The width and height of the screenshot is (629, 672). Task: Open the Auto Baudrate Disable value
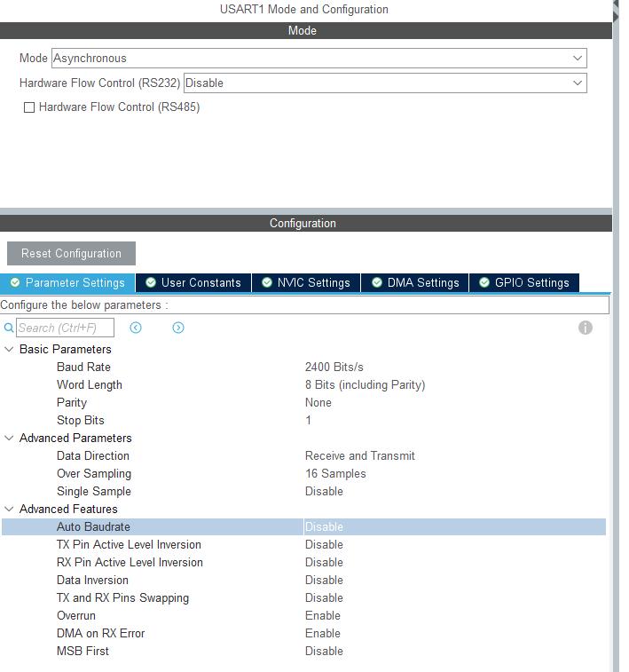324,526
